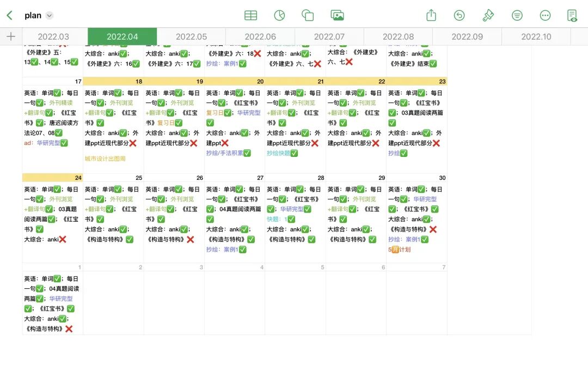
Task: Open the format paintbrush panel
Action: point(488,15)
